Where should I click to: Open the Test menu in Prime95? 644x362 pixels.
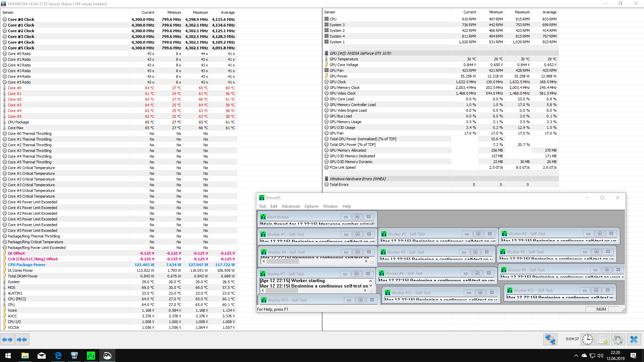point(262,206)
